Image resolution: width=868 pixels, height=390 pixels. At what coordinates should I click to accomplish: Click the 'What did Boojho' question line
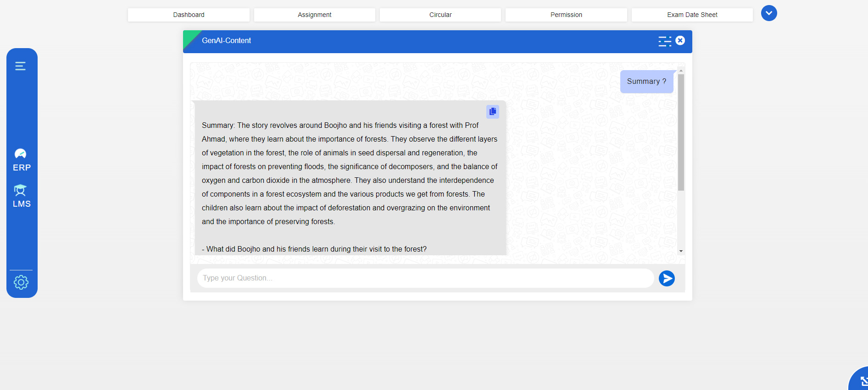click(314, 249)
